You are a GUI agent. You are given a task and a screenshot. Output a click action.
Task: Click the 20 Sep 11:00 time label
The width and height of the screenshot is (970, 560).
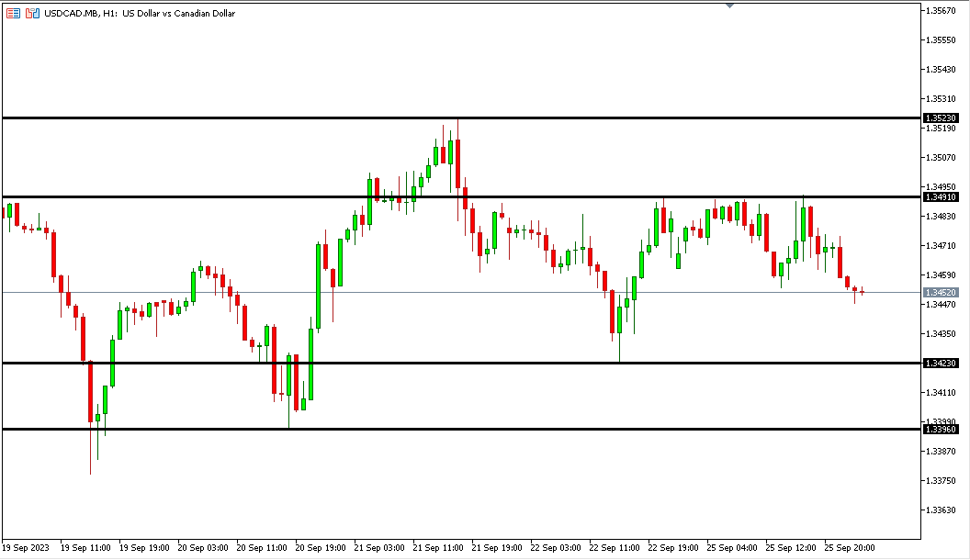[x=262, y=548]
